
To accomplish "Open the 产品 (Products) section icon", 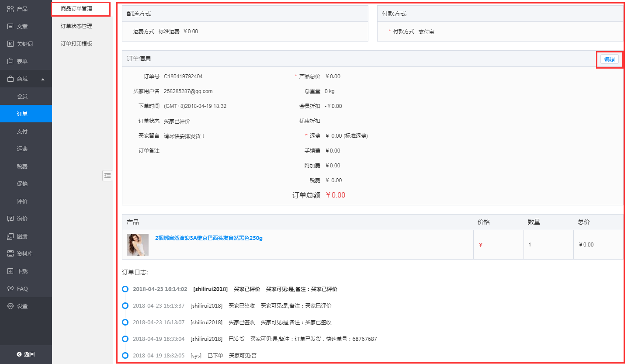I will pos(10,9).
